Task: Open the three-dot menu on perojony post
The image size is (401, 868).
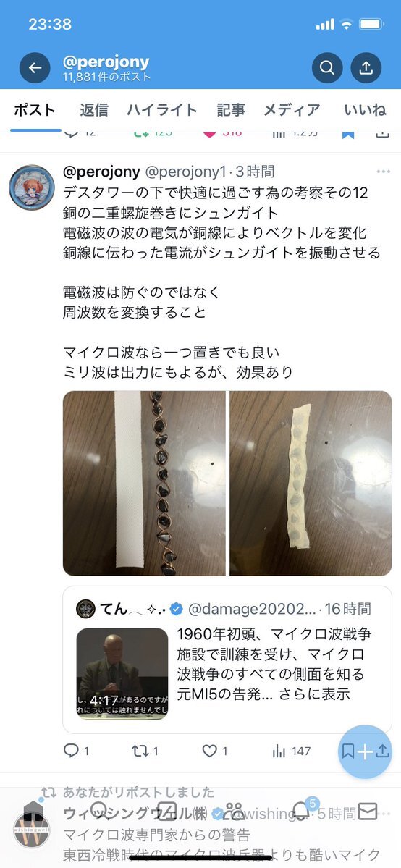Action: point(384,172)
